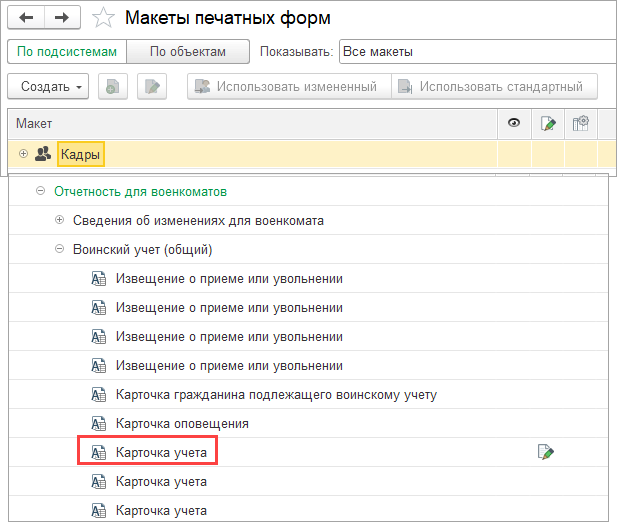617x522 pixels.
Task: Collapse the Отчетность для военкоматов node
Action: pos(40,191)
